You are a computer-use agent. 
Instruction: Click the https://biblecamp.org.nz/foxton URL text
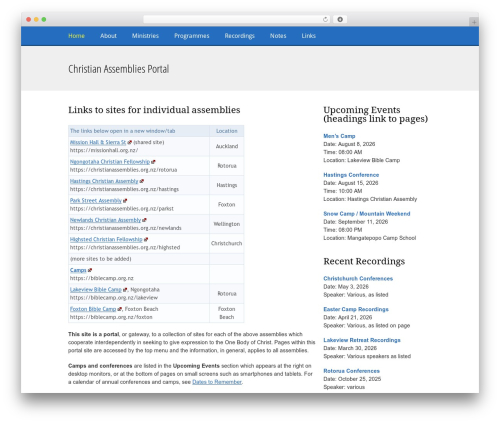[111, 317]
